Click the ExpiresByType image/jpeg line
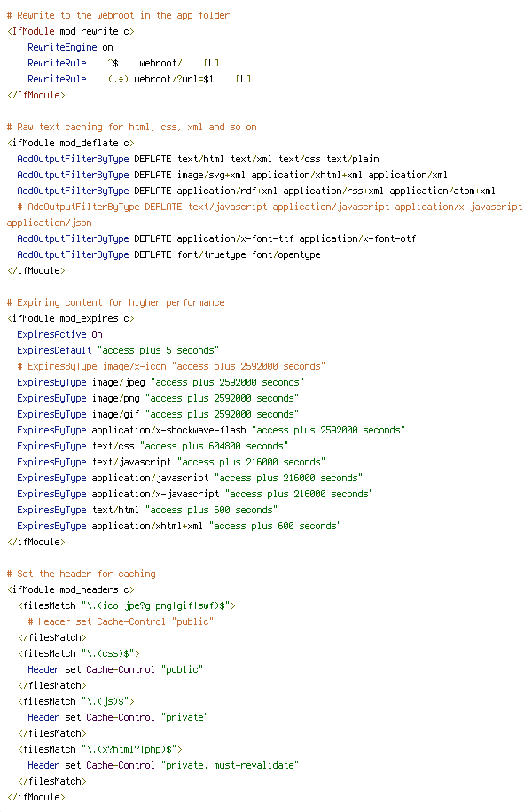 (x=160, y=382)
